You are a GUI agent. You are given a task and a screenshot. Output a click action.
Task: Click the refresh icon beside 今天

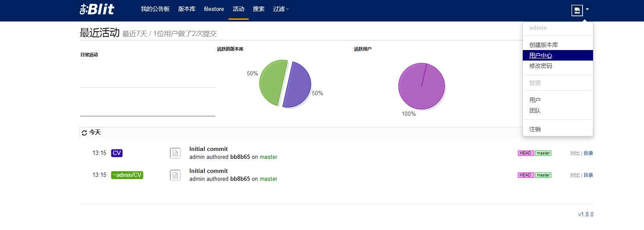pyautogui.click(x=84, y=133)
